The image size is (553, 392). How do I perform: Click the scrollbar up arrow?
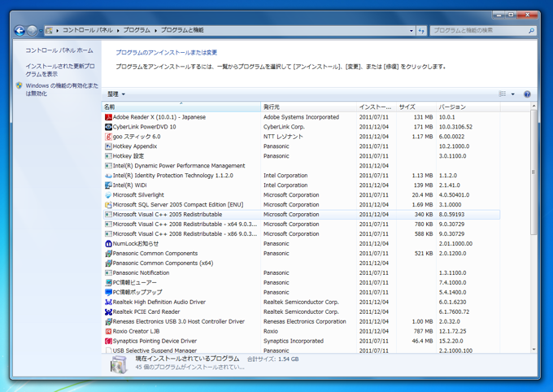(x=533, y=106)
